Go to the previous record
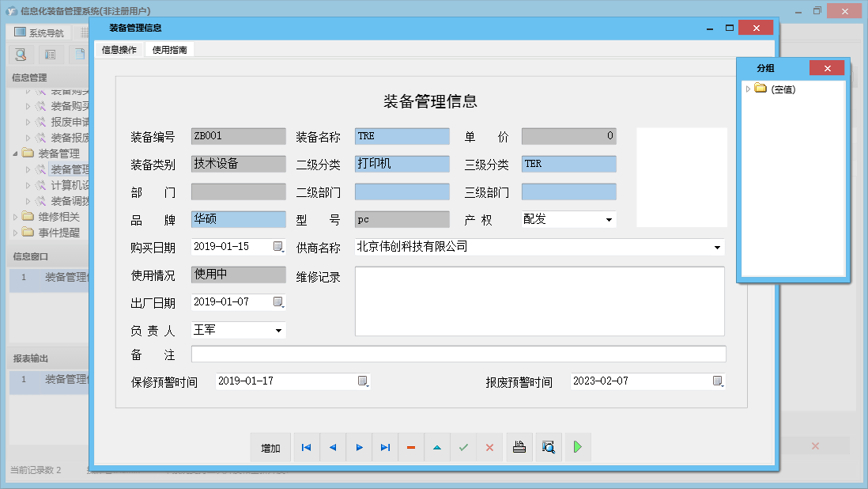The height and width of the screenshot is (489, 868). 332,447
